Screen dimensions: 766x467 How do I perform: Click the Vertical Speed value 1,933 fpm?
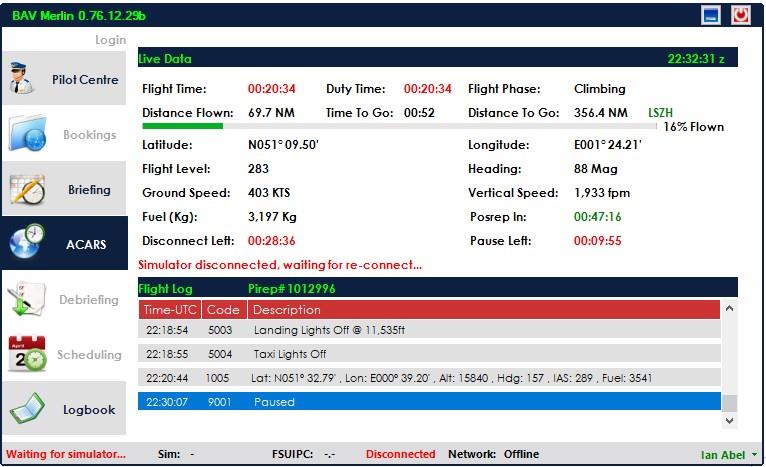click(x=602, y=193)
